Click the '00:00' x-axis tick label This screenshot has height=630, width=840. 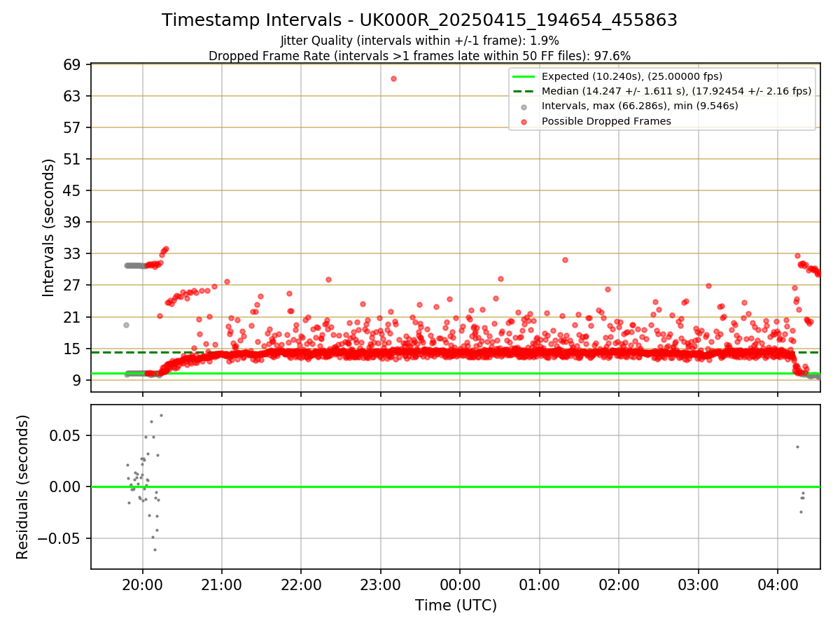pyautogui.click(x=460, y=584)
